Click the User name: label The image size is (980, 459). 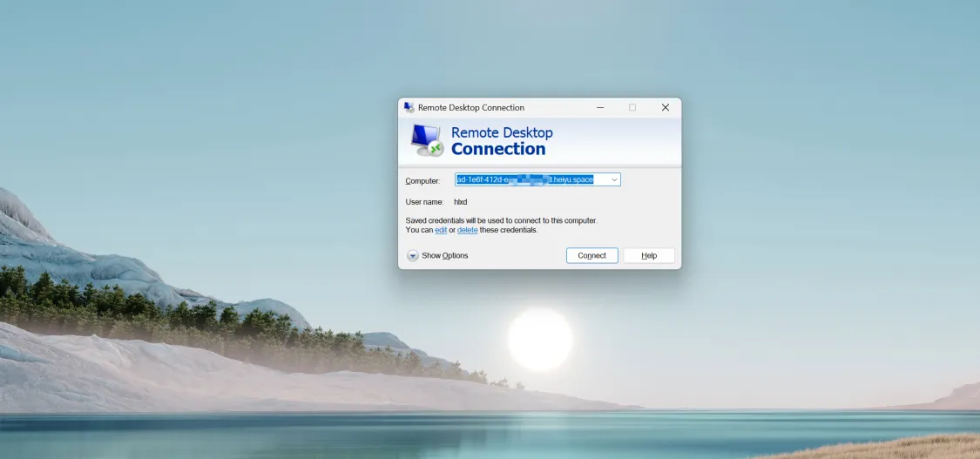tap(424, 202)
